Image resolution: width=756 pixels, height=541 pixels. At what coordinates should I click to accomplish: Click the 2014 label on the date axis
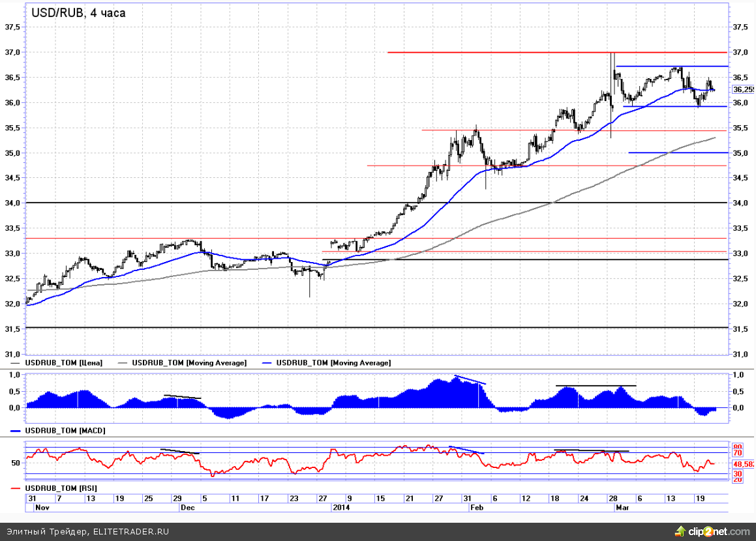pos(342,506)
